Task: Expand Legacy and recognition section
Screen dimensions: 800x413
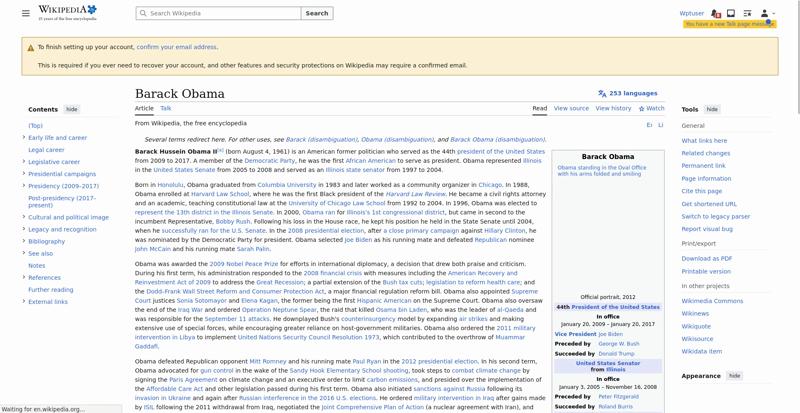Action: (24, 229)
